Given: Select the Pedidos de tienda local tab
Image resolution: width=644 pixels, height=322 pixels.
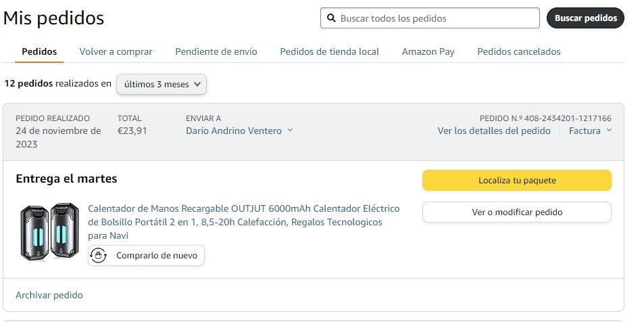Looking at the screenshot, I should pyautogui.click(x=329, y=51).
